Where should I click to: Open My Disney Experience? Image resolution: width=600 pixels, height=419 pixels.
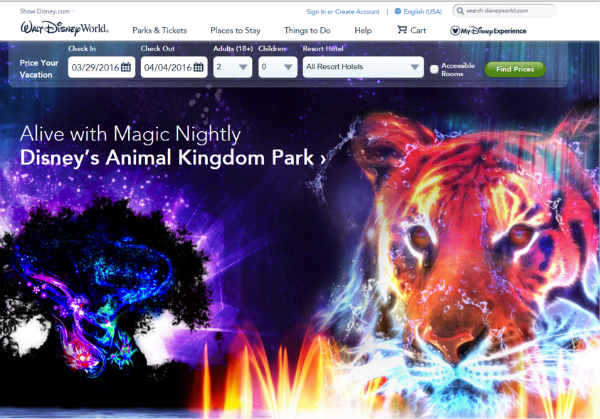click(488, 31)
